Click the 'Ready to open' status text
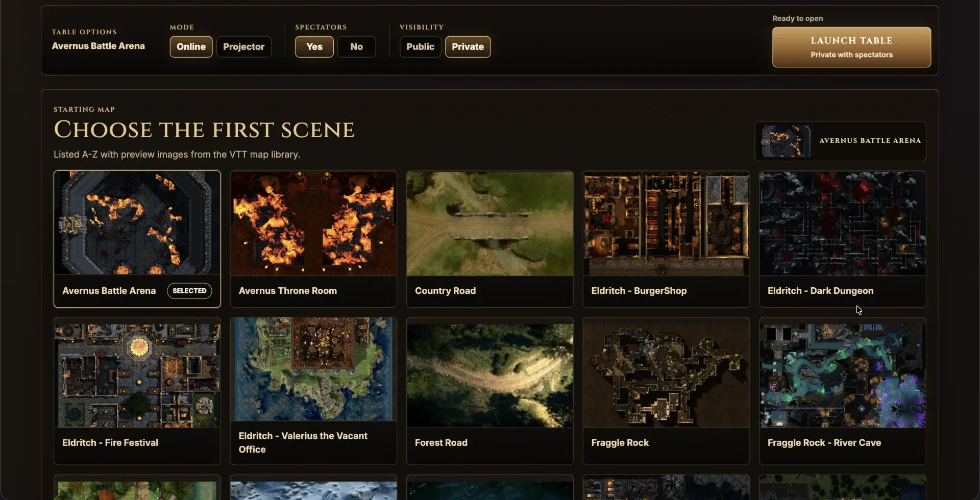 [x=797, y=18]
